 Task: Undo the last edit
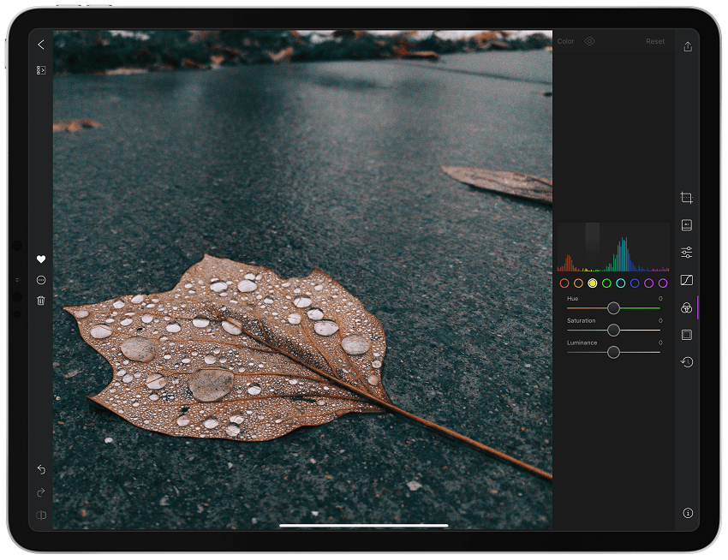click(40, 469)
